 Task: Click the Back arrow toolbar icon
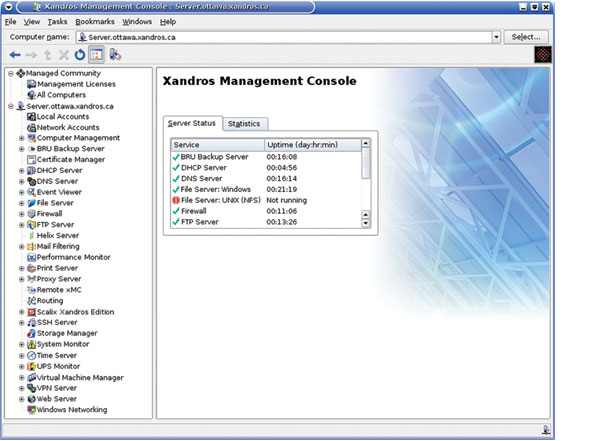(x=14, y=55)
